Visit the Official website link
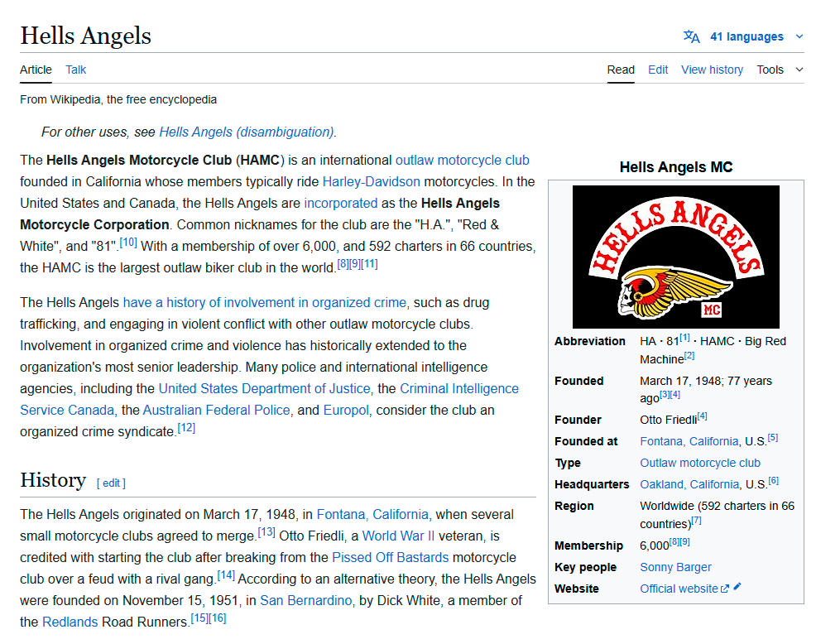Image resolution: width=816 pixels, height=644 pixels. (x=679, y=589)
